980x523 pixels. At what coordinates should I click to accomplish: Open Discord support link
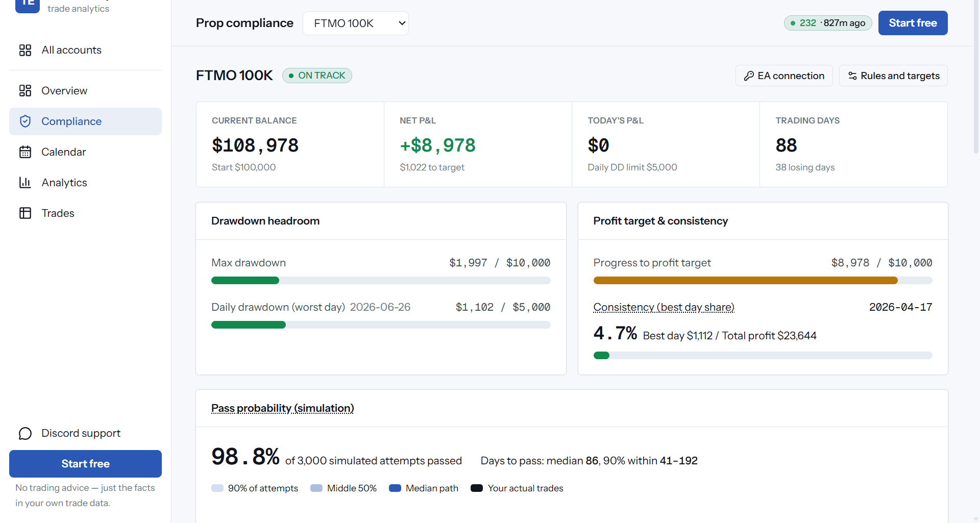point(85,433)
